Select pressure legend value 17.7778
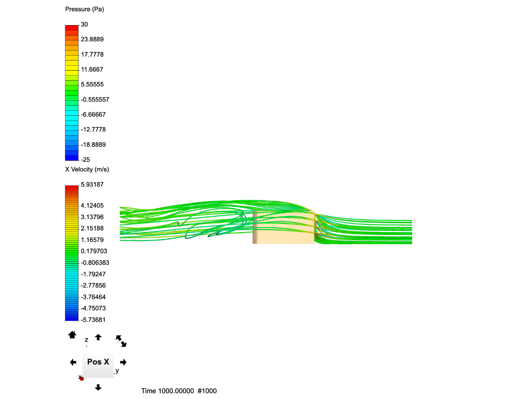532x399 pixels. 92,54
